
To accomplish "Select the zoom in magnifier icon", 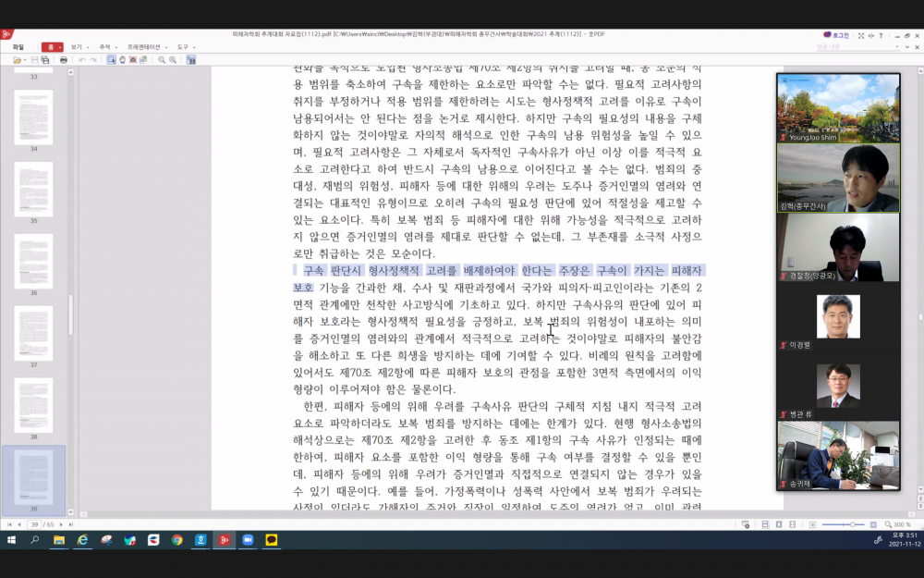I will (x=172, y=59).
